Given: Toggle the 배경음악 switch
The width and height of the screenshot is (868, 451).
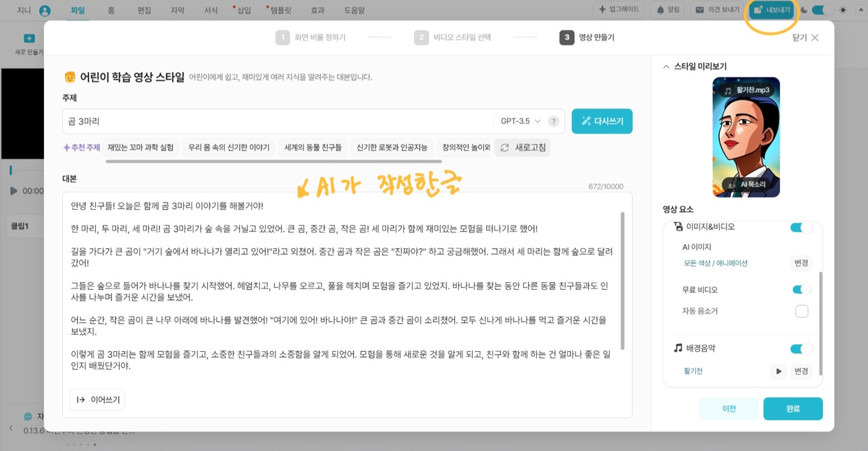Looking at the screenshot, I should pos(802,349).
